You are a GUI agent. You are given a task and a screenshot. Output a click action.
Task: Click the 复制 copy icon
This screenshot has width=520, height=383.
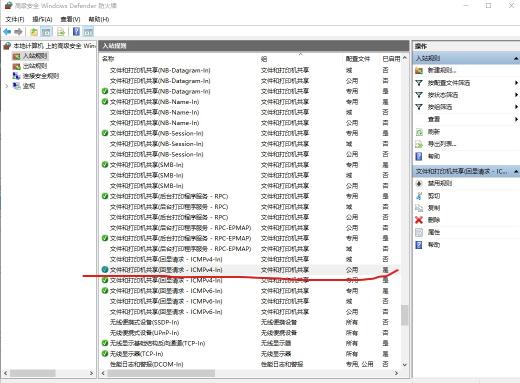tap(419, 208)
